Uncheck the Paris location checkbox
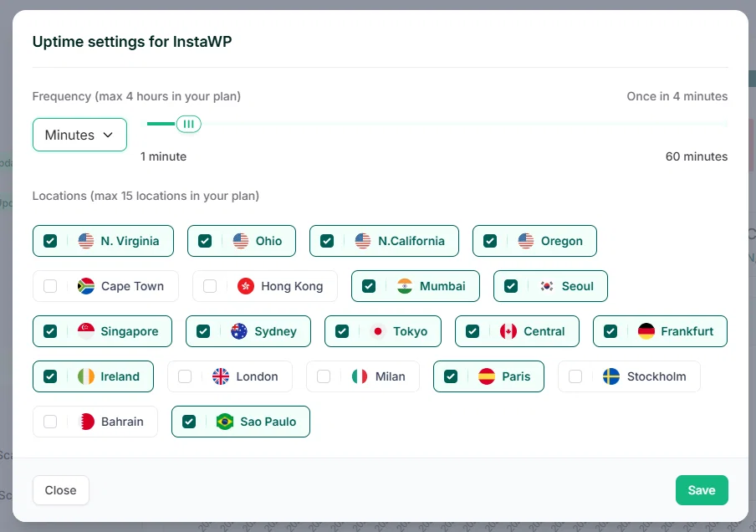The width and height of the screenshot is (756, 532). click(x=451, y=376)
